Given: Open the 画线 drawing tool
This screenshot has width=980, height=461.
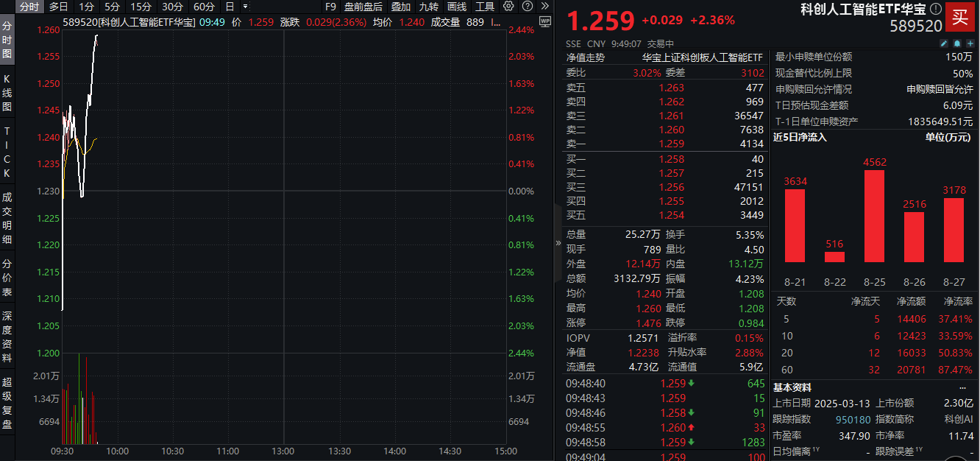Looking at the screenshot, I should [x=457, y=7].
